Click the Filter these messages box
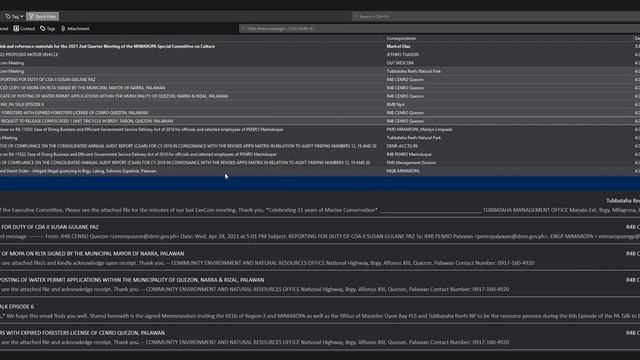This screenshot has height=360, width=640. coord(439,29)
